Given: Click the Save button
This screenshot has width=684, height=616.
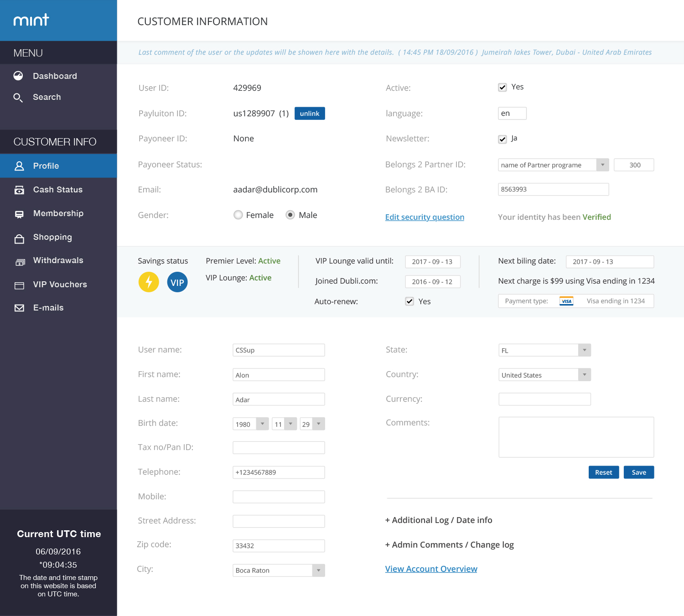Looking at the screenshot, I should pyautogui.click(x=639, y=472).
